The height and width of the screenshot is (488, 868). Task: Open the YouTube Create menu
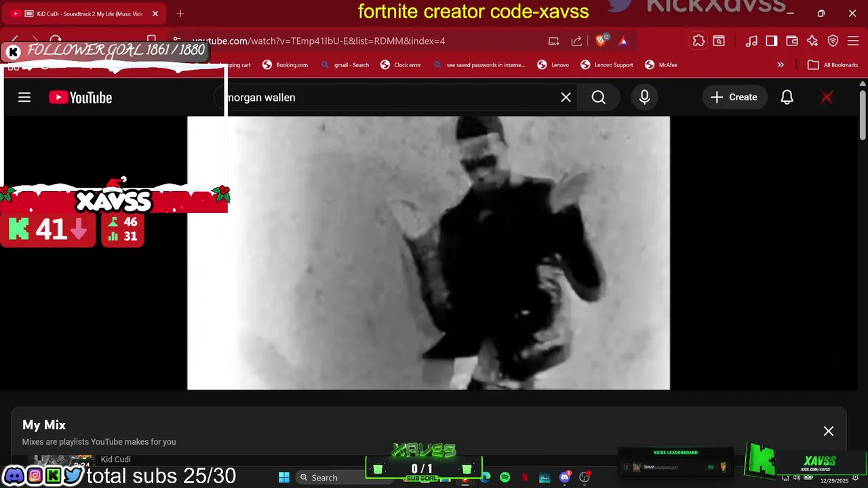pos(734,98)
